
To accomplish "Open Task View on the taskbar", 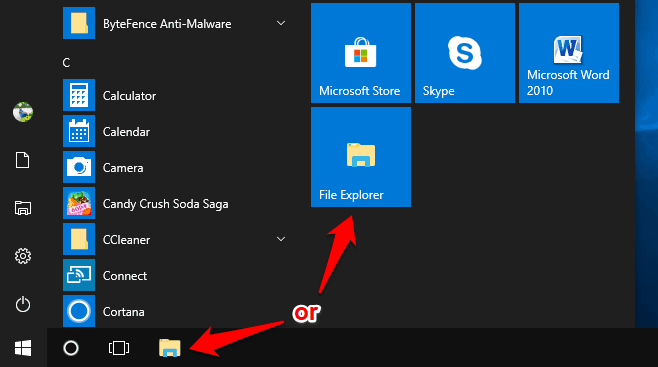I will 119,348.
